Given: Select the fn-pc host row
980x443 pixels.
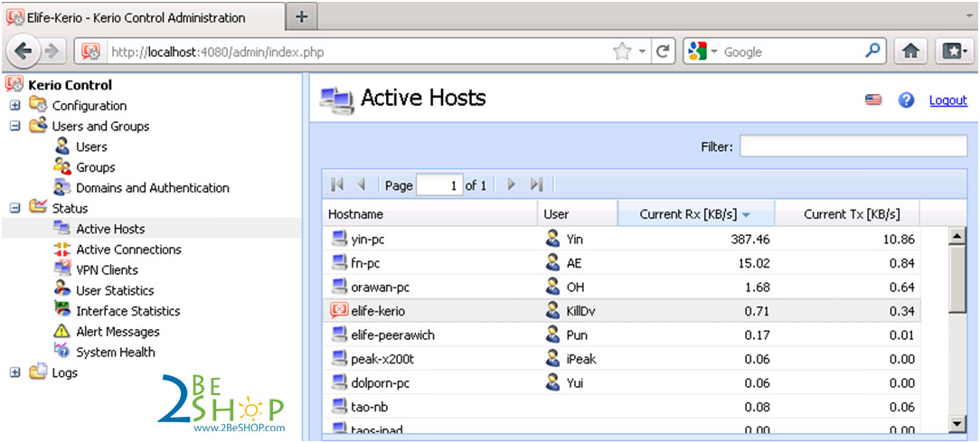Looking at the screenshot, I should (621, 263).
